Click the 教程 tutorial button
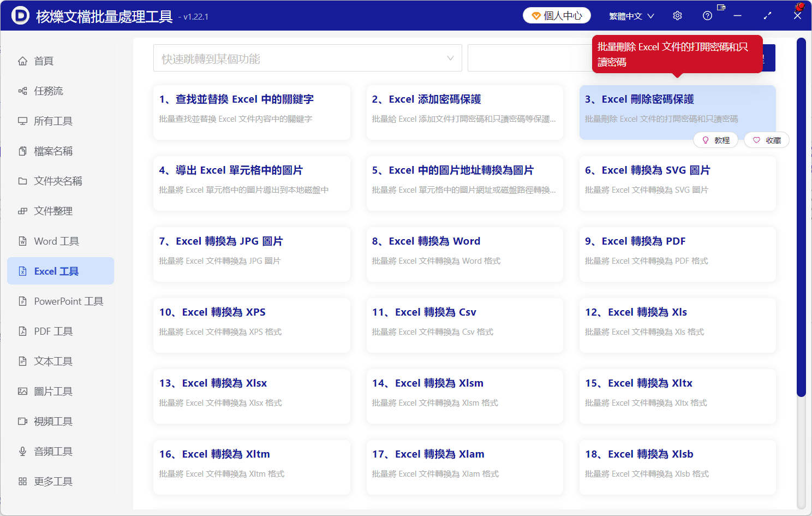The image size is (812, 516). pos(715,140)
